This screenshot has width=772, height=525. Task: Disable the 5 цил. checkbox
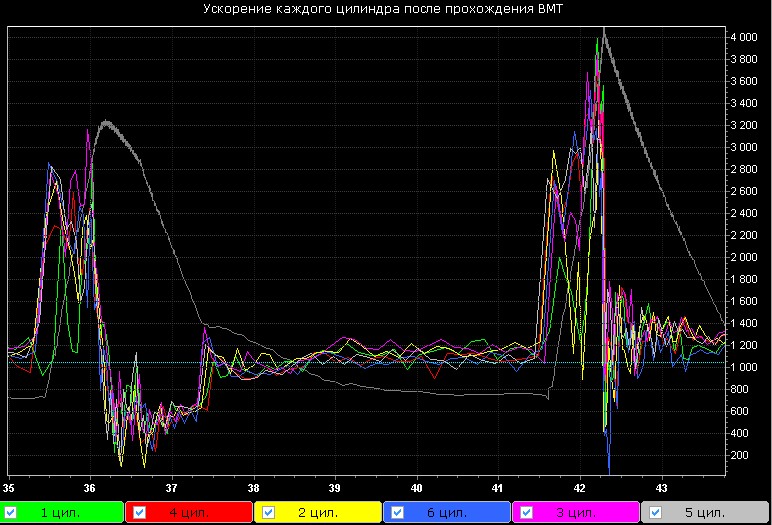(x=655, y=513)
